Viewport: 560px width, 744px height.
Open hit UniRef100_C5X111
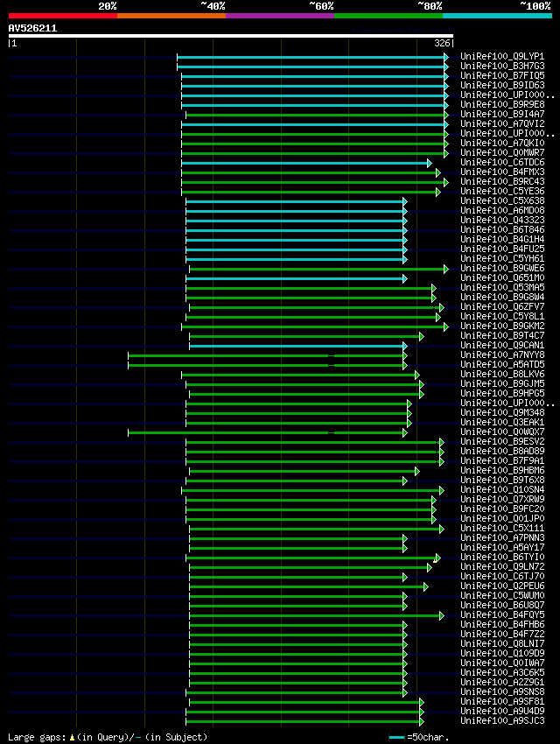point(502,528)
